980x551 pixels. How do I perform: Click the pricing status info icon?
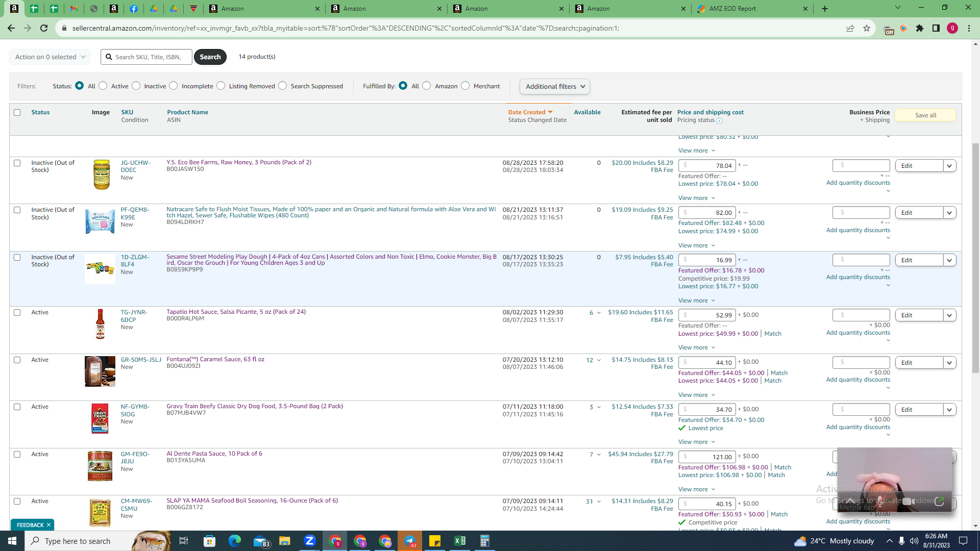[x=719, y=121]
